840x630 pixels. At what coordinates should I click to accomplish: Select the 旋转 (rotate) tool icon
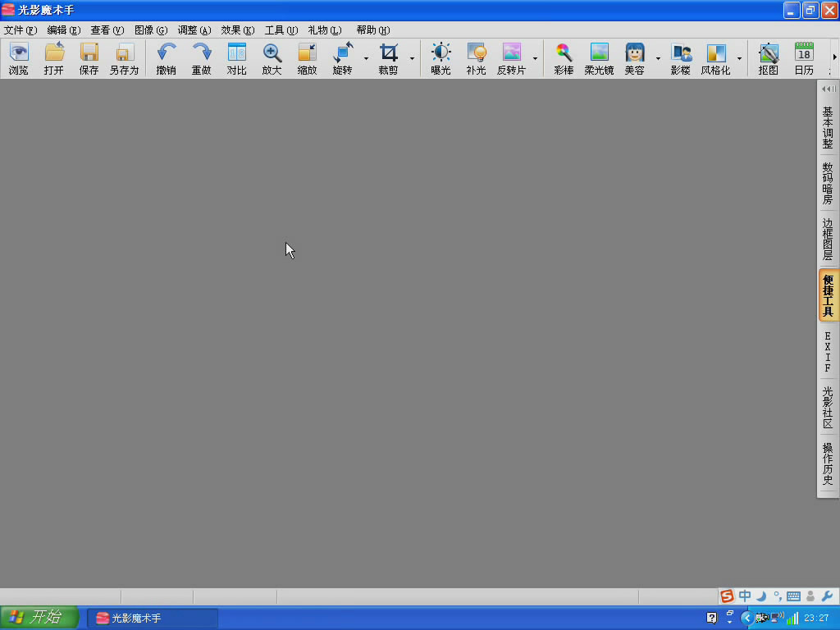tap(343, 58)
